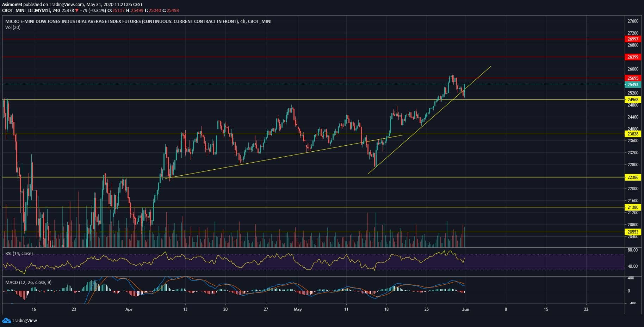The width and height of the screenshot is (644, 327).
Task: Click the 23200 price axis value
Action: point(633,153)
